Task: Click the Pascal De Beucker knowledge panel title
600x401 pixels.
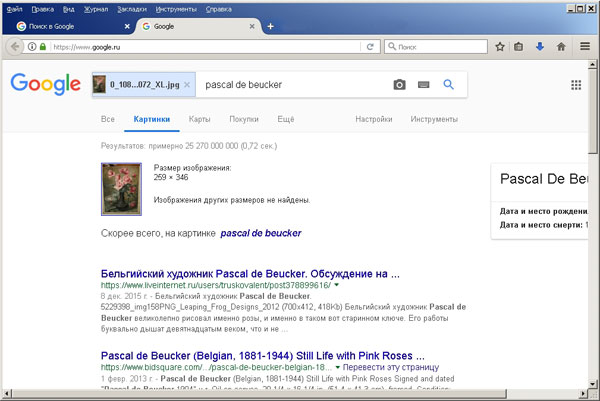Action: (x=544, y=179)
